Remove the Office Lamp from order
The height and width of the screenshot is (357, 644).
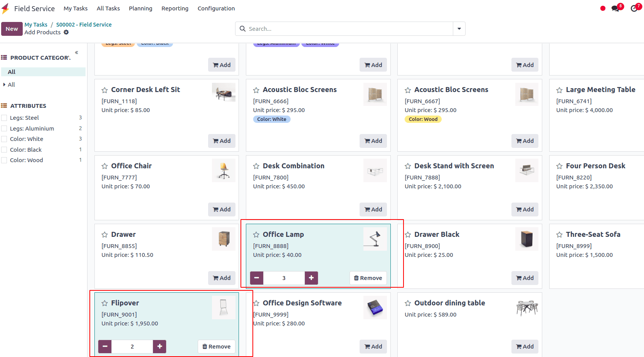pyautogui.click(x=368, y=278)
